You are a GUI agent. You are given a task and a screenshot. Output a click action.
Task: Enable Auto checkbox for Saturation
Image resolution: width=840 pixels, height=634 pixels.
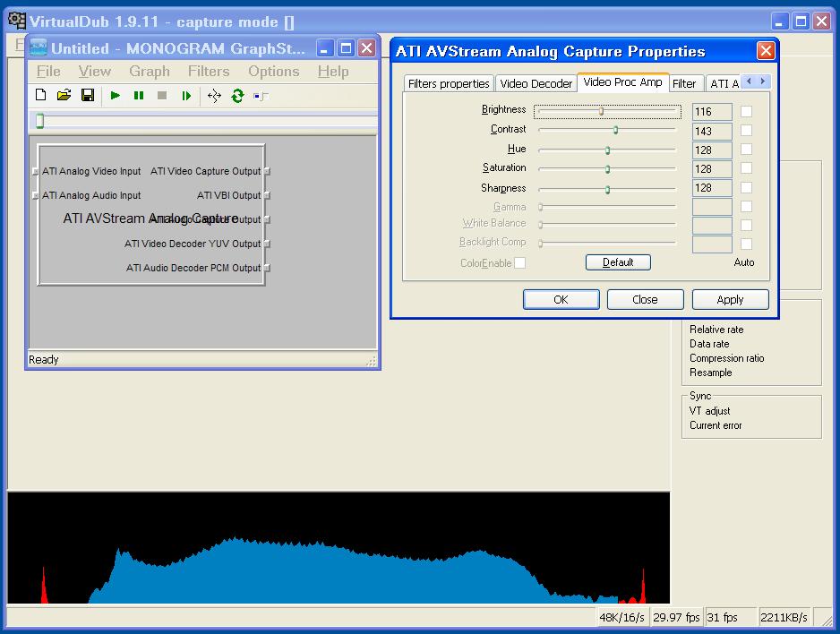pyautogui.click(x=746, y=168)
